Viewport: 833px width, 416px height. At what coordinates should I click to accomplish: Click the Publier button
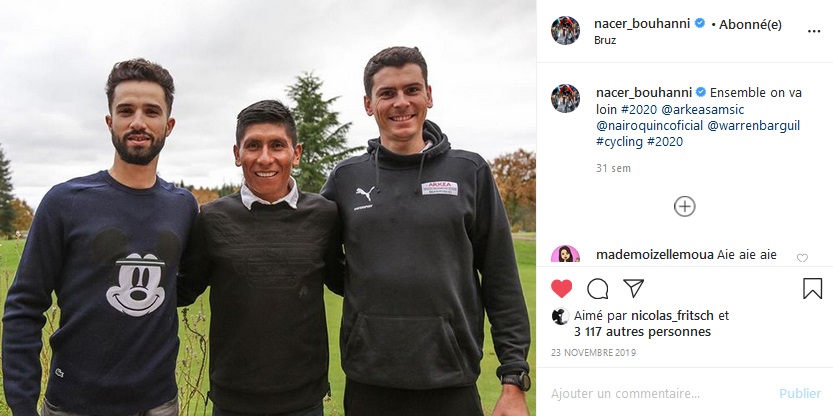pyautogui.click(x=800, y=394)
